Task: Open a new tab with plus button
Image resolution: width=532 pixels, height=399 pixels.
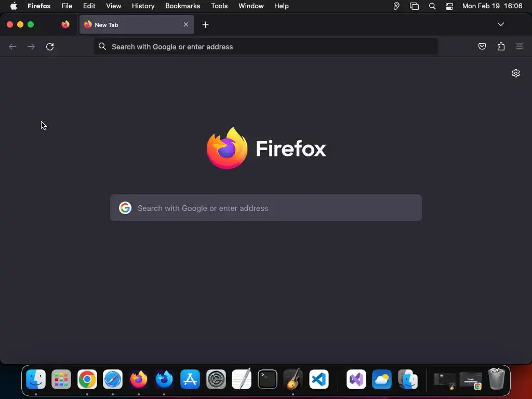Action: pos(205,25)
